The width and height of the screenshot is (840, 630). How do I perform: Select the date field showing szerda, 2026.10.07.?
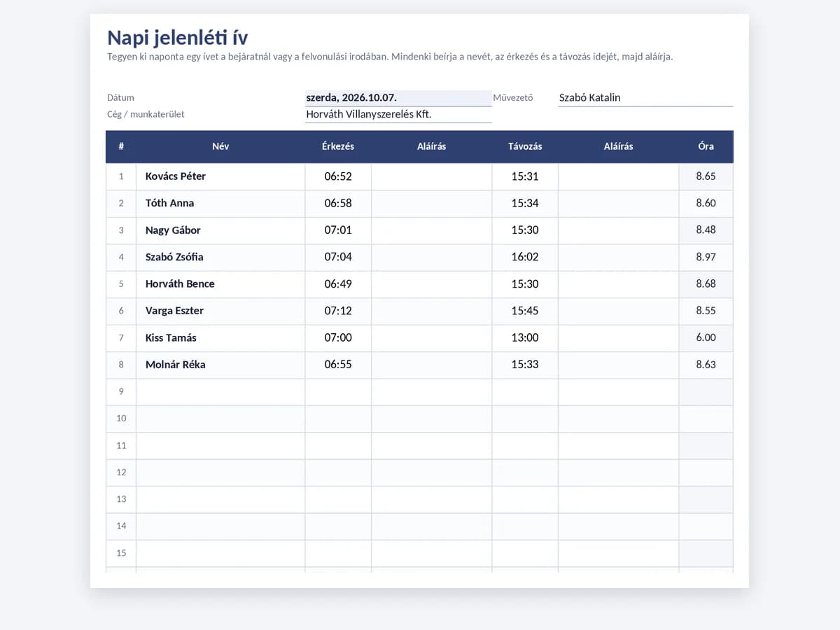[398, 98]
